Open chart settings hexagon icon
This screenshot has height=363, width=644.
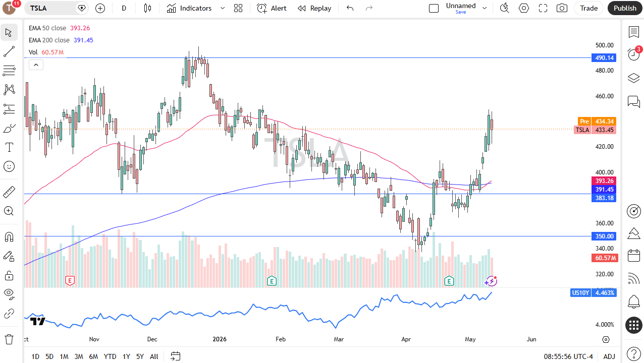(x=524, y=8)
